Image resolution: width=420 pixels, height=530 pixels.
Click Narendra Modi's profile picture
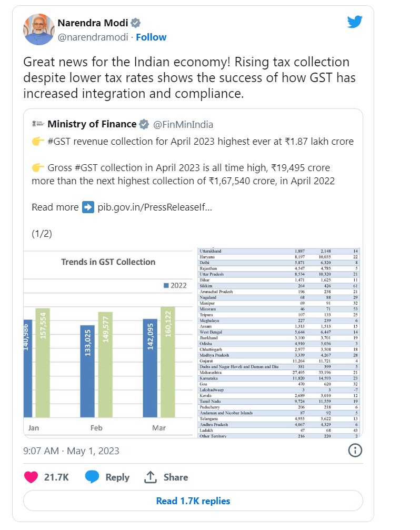point(38,29)
